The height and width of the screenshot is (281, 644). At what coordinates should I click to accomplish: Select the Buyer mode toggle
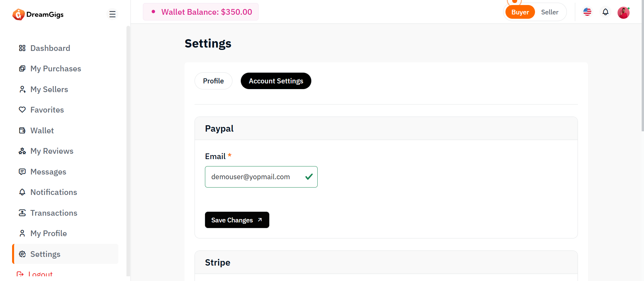coord(520,12)
